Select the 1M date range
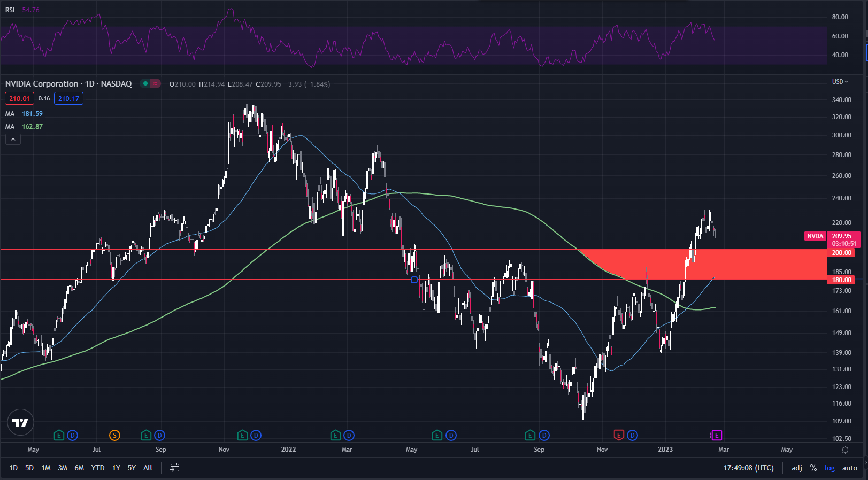Image resolution: width=868 pixels, height=480 pixels. [46, 468]
